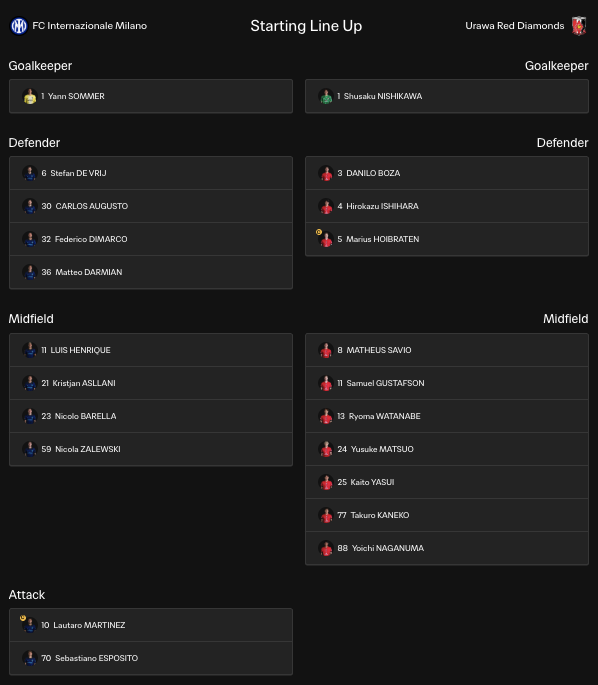Open the Samuel GUSTAFSON player row
Viewport: 598px width, 685px height.
tap(447, 383)
